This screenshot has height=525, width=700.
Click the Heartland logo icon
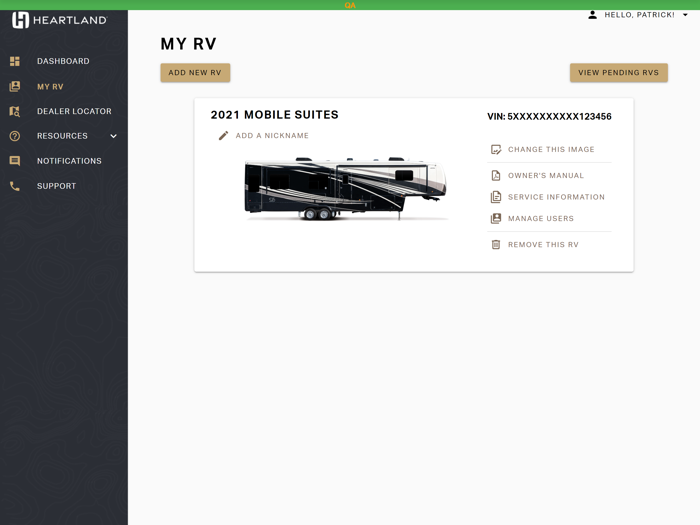click(21, 20)
